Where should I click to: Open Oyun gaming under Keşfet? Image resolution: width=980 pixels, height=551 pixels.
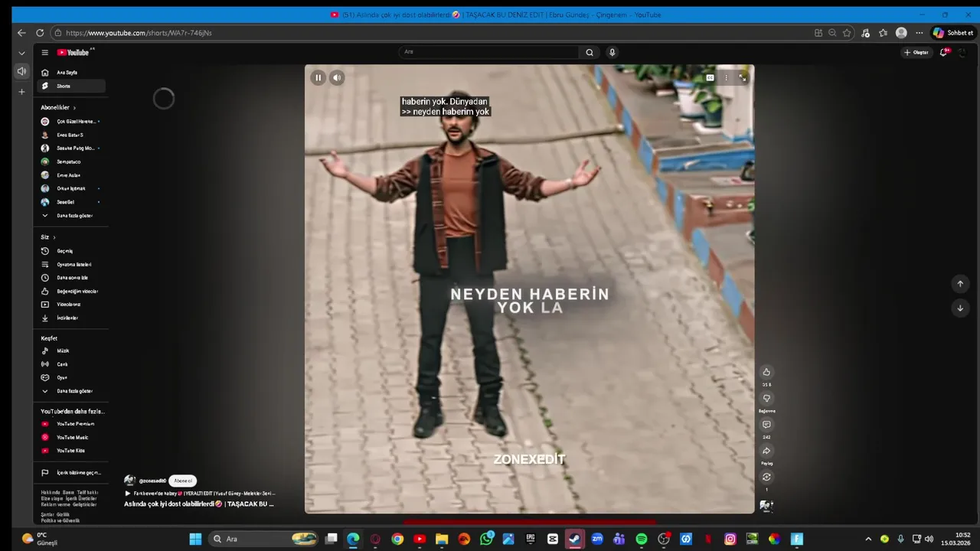(x=70, y=377)
